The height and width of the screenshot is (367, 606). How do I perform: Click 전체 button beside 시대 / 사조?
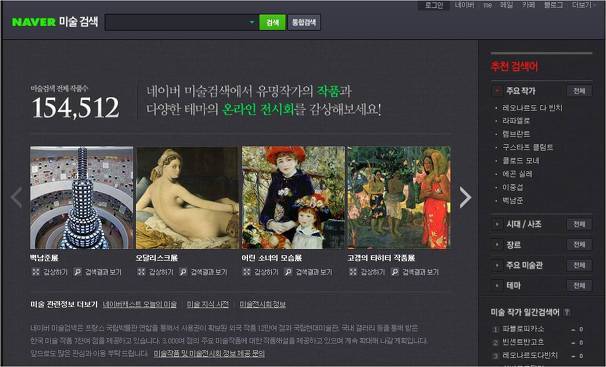pos(579,224)
